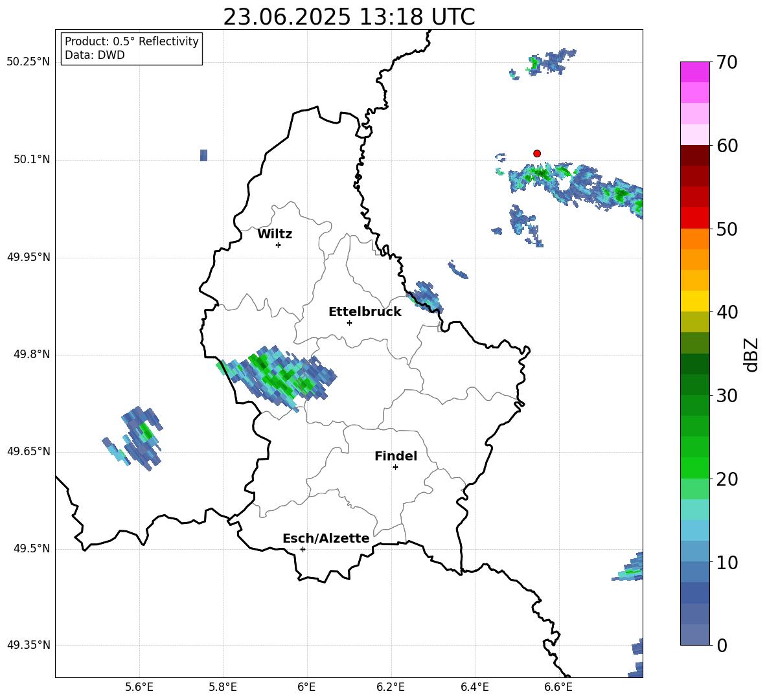Click the 49.8°N latitude label
The image size is (767, 700).
point(32,354)
